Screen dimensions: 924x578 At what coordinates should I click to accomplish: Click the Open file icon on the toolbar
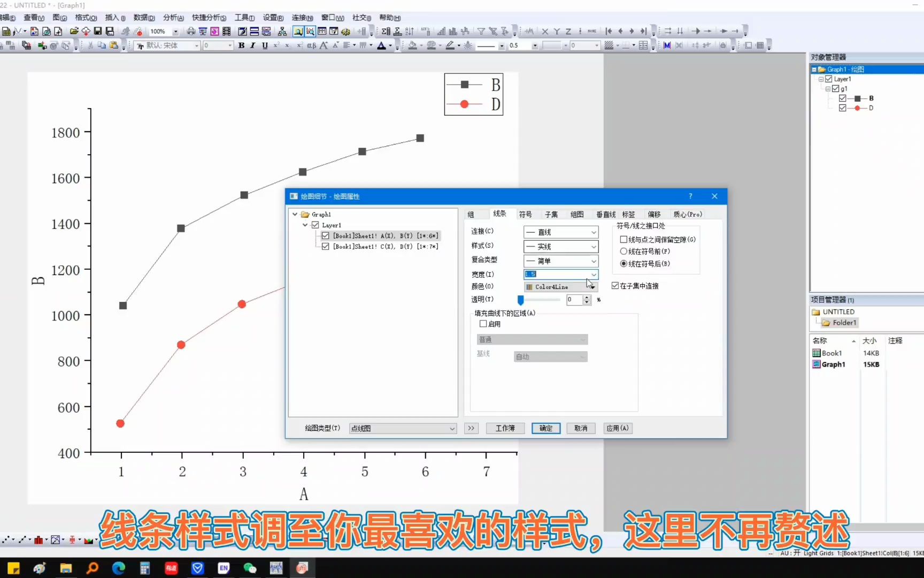(x=74, y=31)
